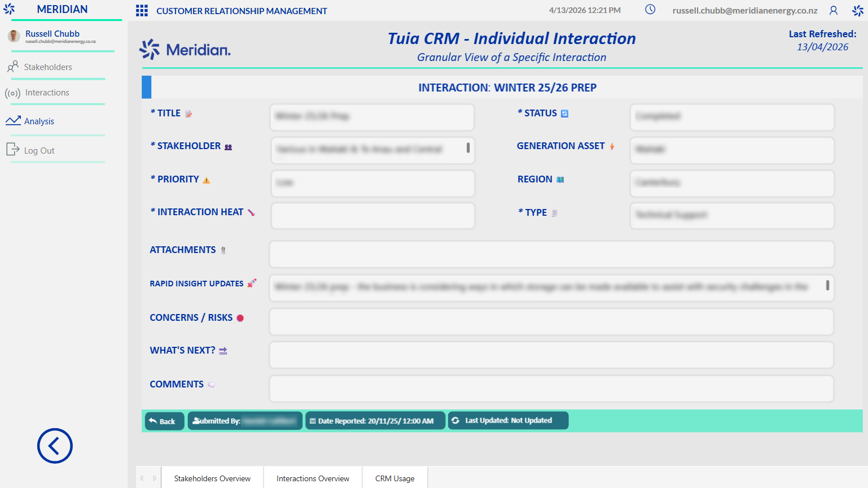868x488 pixels.
Task: Click the Date Reported footer button
Action: tap(375, 421)
